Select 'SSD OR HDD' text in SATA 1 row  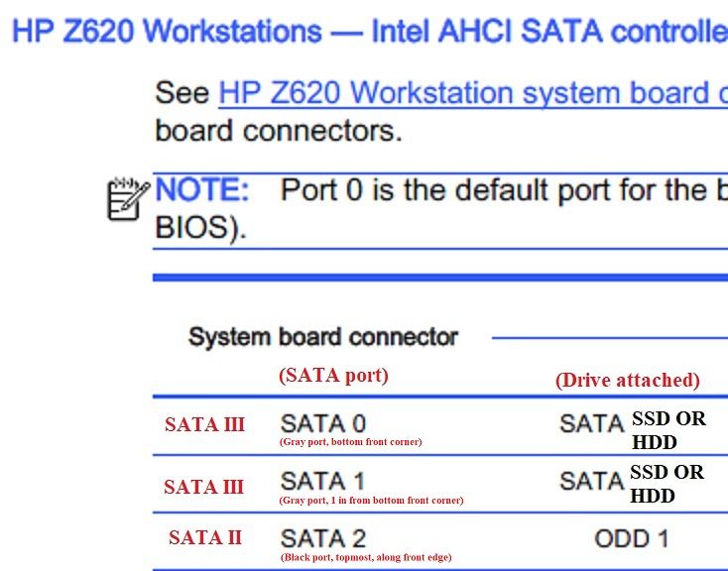click(x=667, y=484)
